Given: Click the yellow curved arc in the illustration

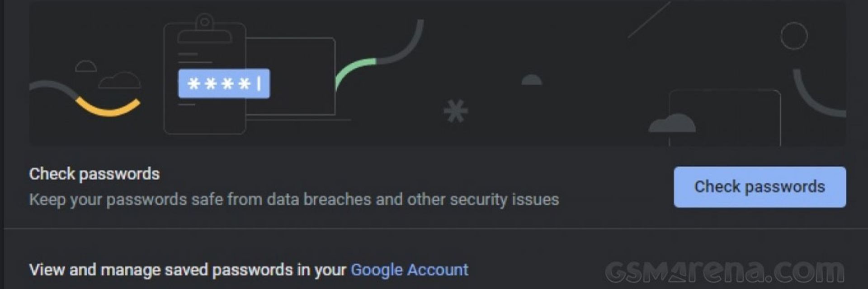Looking at the screenshot, I should (108, 108).
